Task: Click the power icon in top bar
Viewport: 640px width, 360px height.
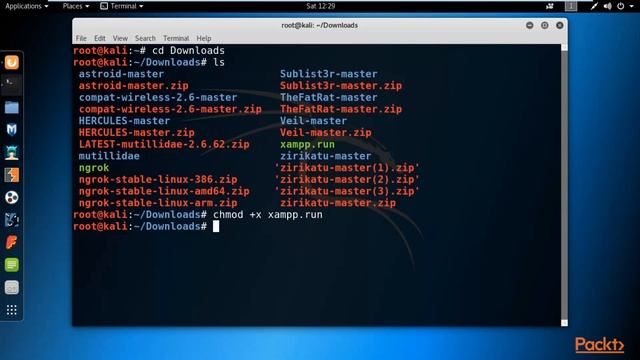Action: 620,6
